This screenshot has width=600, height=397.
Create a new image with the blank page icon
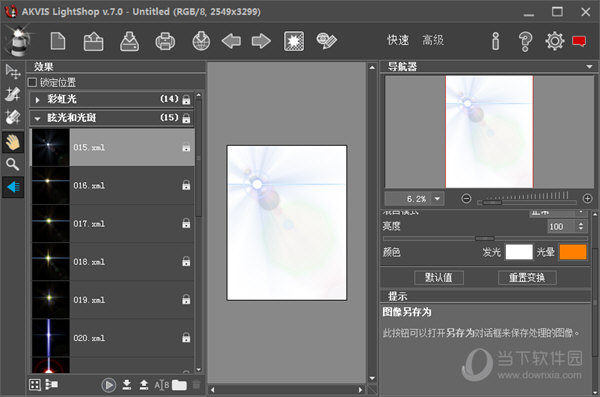click(x=58, y=41)
